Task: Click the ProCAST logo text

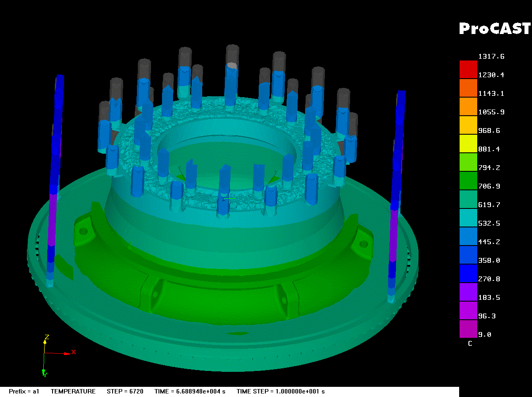Action: coord(494,28)
